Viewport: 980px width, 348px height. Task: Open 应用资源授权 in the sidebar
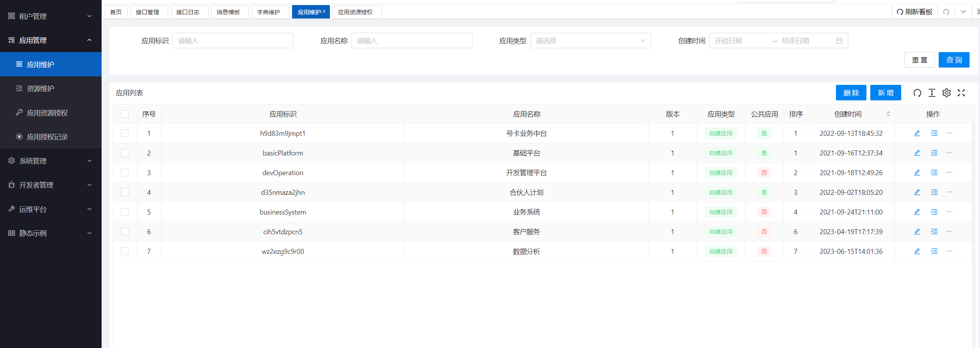coord(51,113)
